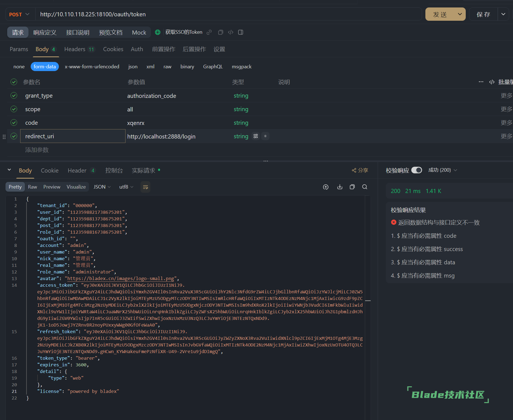
Task: Click the extract/upload response icon
Action: tap(326, 187)
